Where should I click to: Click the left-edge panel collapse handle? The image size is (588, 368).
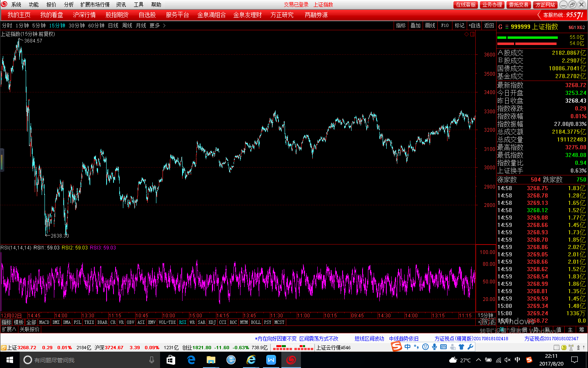2,160
